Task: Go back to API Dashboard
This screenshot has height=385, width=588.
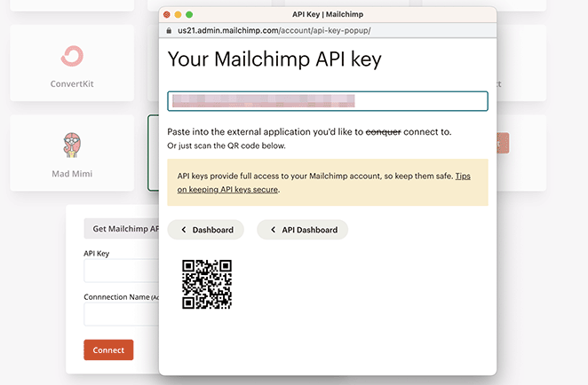Action: click(x=303, y=230)
